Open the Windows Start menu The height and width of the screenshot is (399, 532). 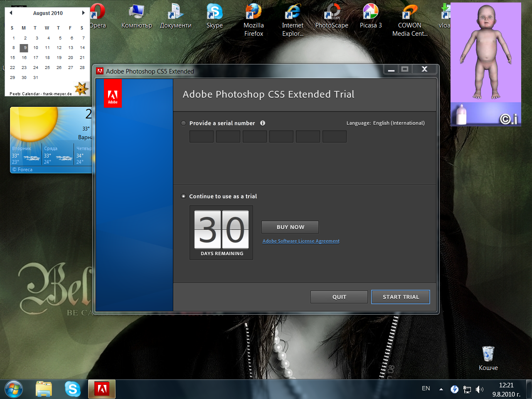coord(14,389)
